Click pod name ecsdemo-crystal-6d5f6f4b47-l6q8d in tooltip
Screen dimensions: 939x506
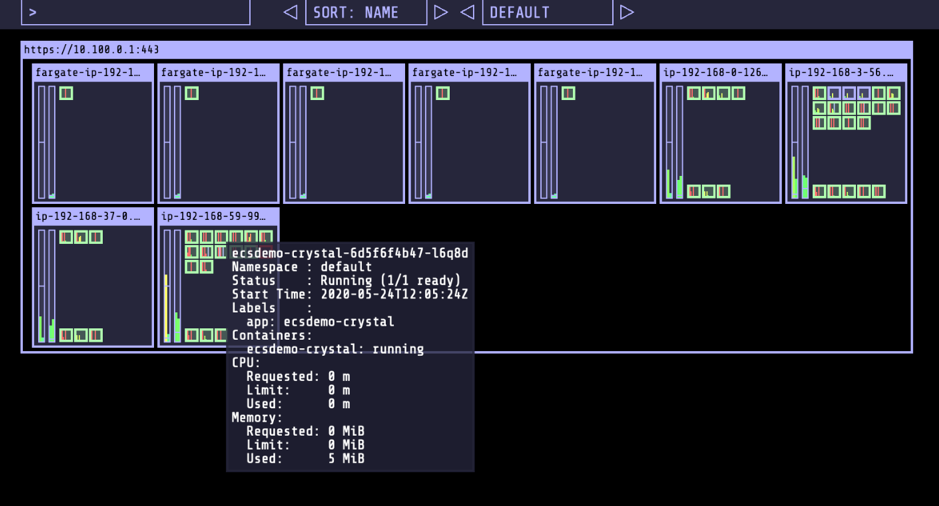(x=350, y=253)
